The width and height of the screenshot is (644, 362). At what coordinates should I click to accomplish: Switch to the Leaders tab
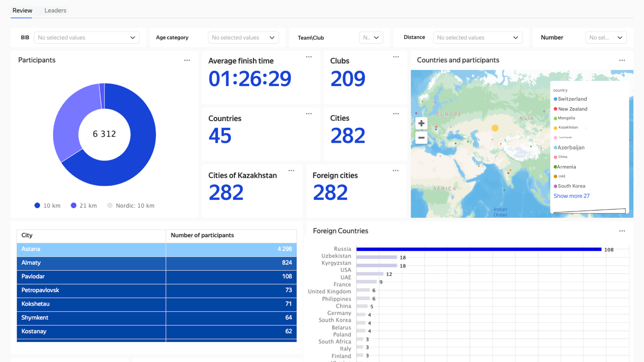click(55, 10)
